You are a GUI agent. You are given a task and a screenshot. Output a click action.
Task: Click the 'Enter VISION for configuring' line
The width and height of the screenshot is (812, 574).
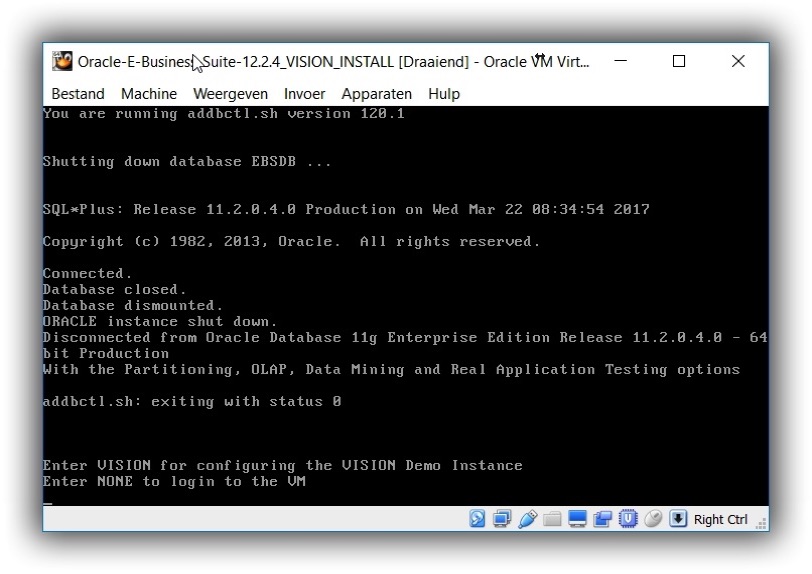click(x=283, y=466)
